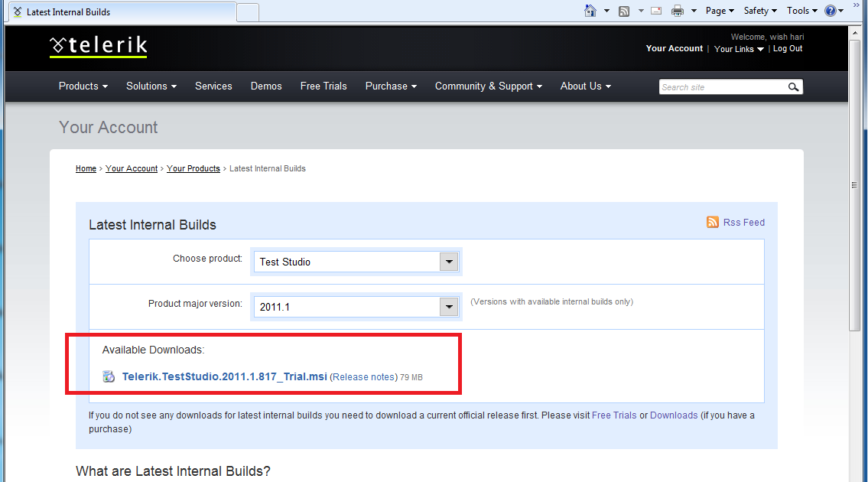Click '(Versions with available internal builds only)' note
Image resolution: width=868 pixels, height=482 pixels.
(x=552, y=301)
